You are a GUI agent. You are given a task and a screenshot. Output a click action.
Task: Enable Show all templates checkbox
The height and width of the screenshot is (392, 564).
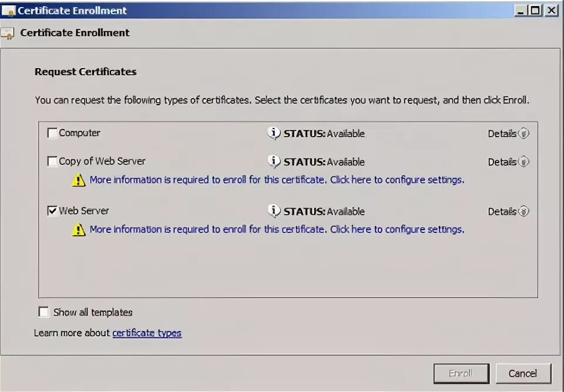coord(43,312)
